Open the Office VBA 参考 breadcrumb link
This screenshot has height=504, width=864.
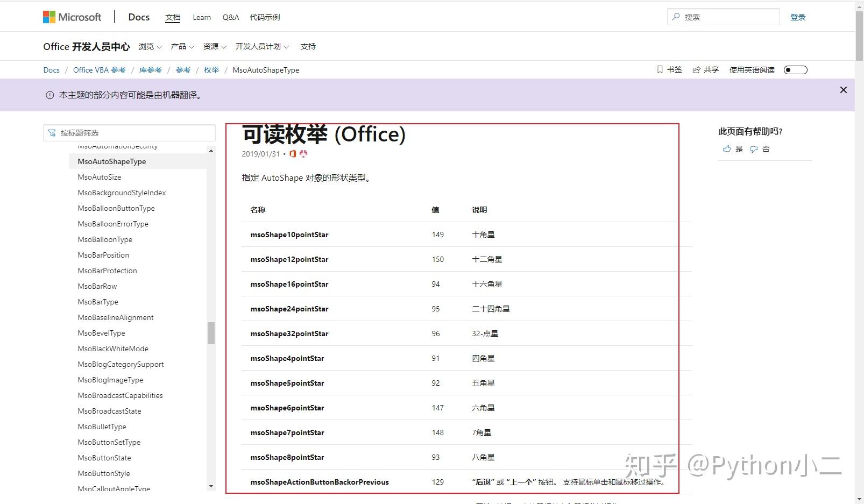pyautogui.click(x=99, y=69)
